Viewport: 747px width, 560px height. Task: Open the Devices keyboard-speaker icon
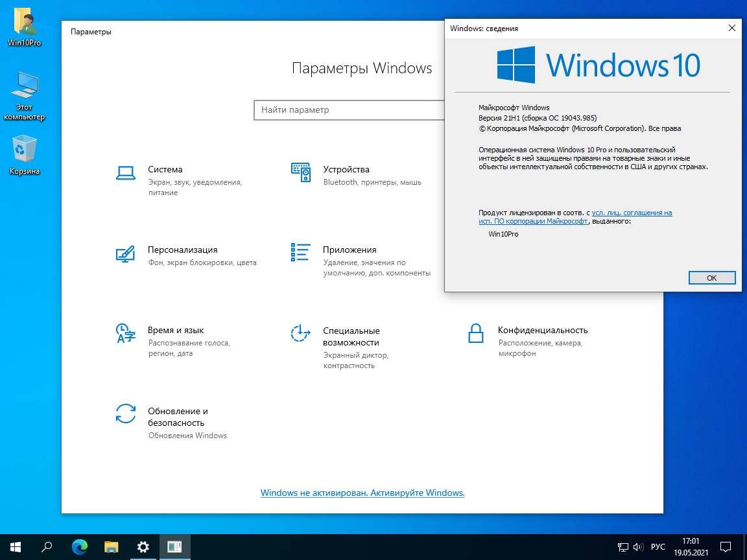(301, 172)
